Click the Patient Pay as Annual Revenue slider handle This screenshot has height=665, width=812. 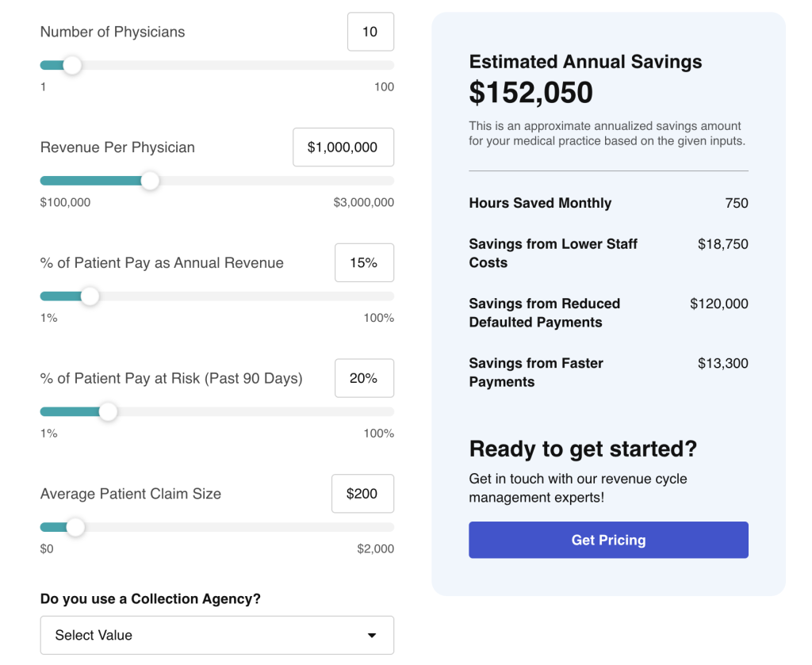pos(90,296)
